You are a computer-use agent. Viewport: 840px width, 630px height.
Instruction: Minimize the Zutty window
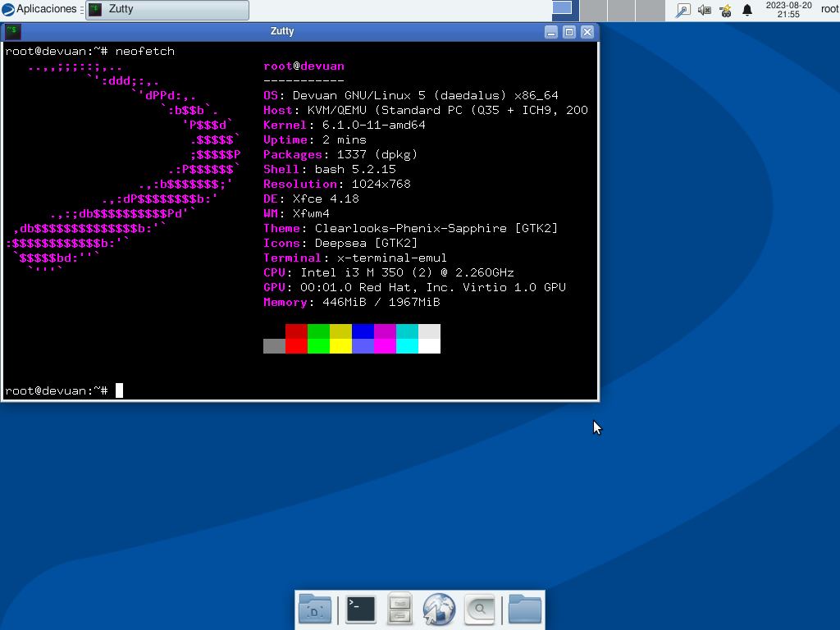coord(551,32)
